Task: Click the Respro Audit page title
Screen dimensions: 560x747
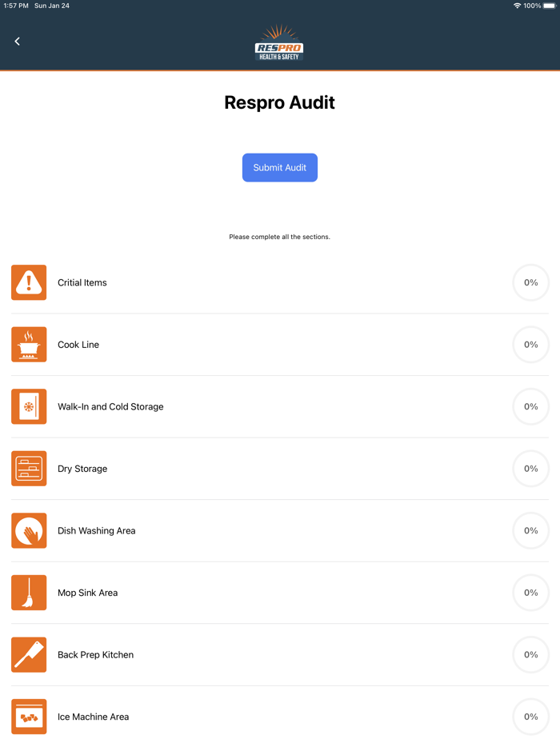Action: (x=280, y=103)
